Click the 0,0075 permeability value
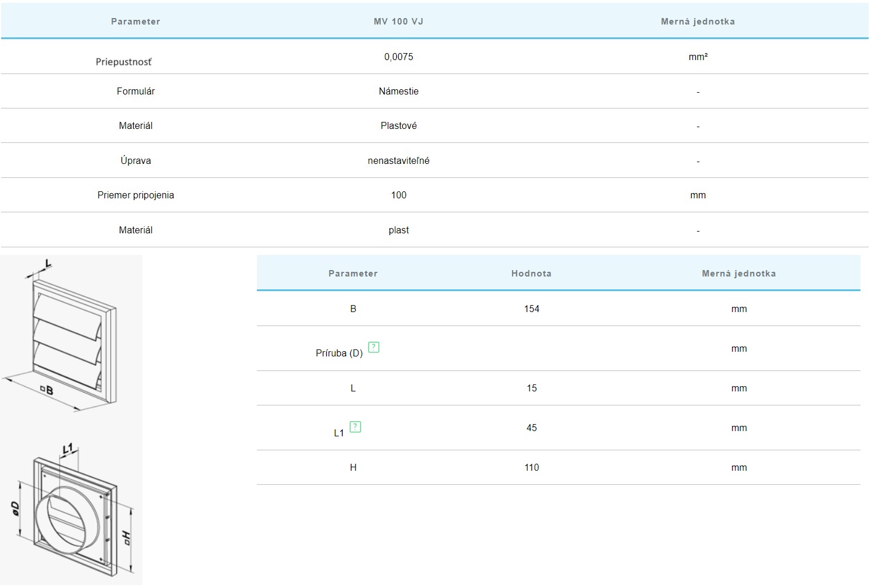 [x=398, y=57]
